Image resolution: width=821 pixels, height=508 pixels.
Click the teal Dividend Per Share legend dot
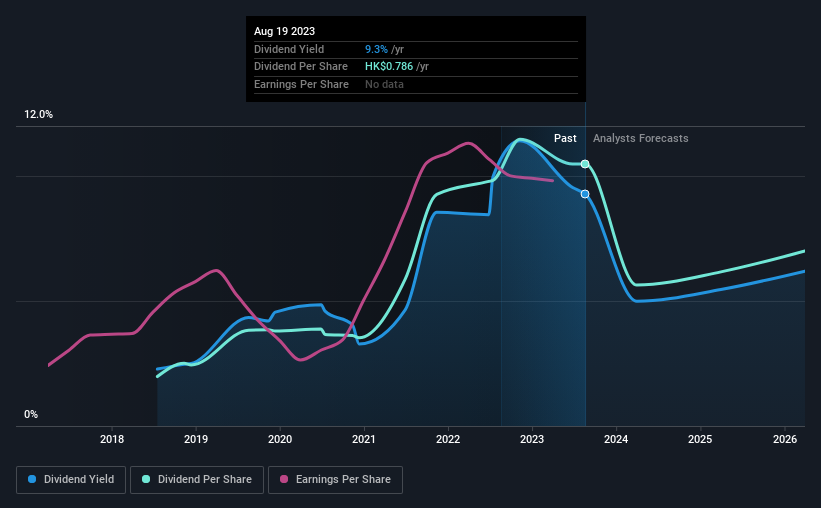point(146,479)
